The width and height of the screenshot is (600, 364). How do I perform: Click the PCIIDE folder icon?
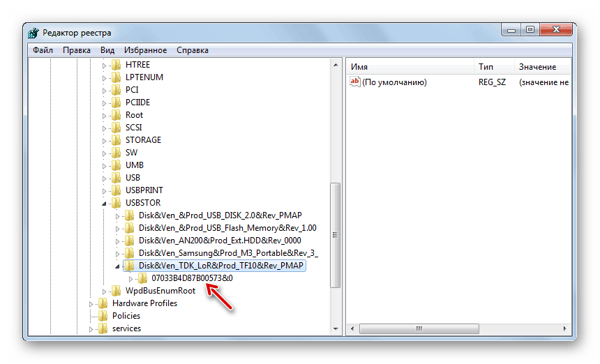point(117,103)
